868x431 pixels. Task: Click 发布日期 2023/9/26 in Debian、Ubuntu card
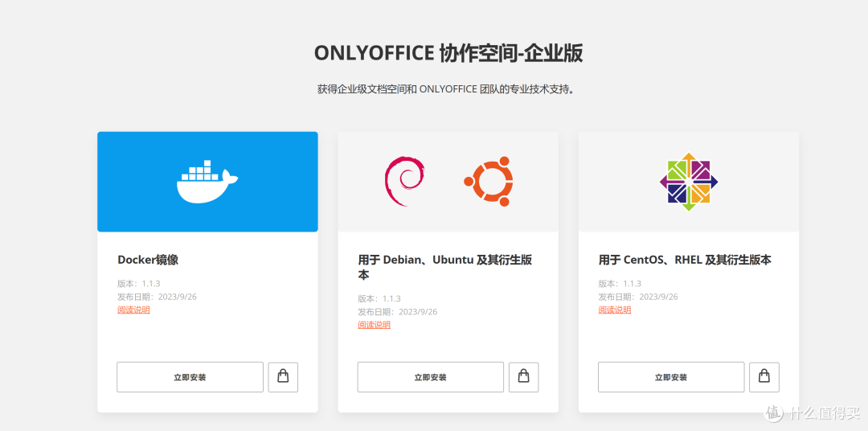398,311
